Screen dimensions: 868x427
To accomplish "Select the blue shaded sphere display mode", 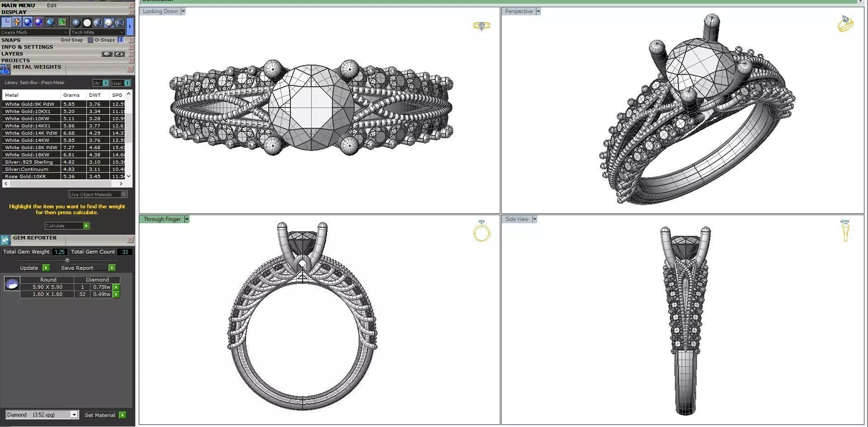I will tap(28, 22).
